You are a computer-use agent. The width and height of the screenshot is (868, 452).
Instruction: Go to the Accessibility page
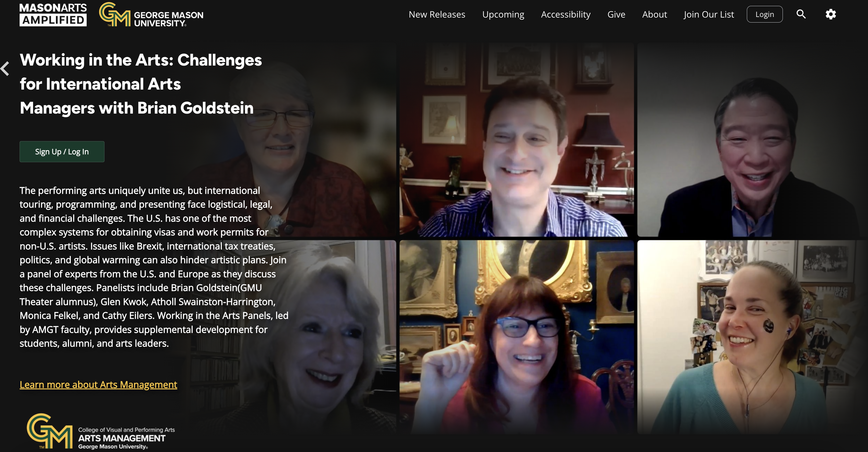click(565, 15)
